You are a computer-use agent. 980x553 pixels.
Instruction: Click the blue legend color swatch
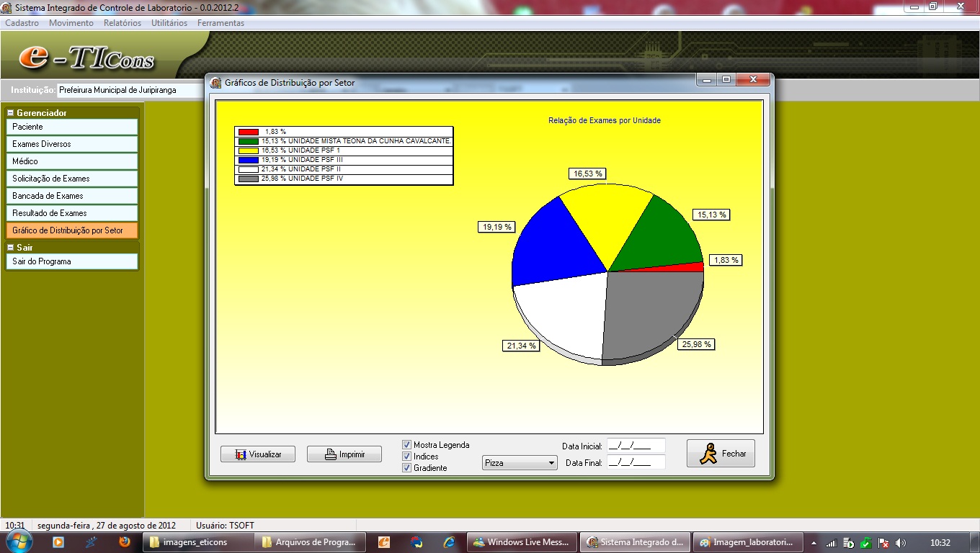pos(249,159)
